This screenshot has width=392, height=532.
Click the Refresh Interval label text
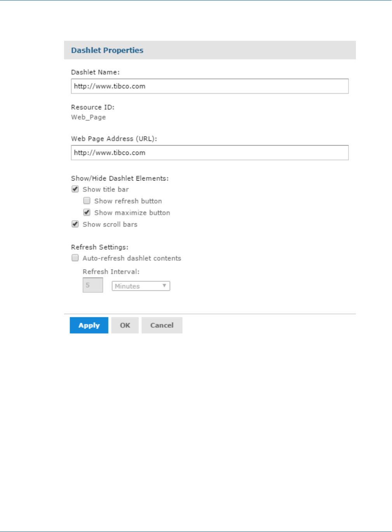pos(111,272)
